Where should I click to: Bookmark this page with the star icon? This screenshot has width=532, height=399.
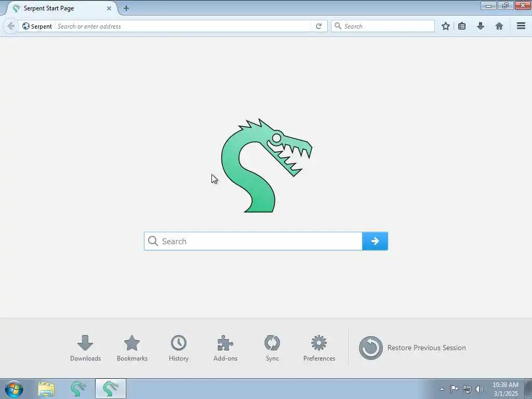445,26
